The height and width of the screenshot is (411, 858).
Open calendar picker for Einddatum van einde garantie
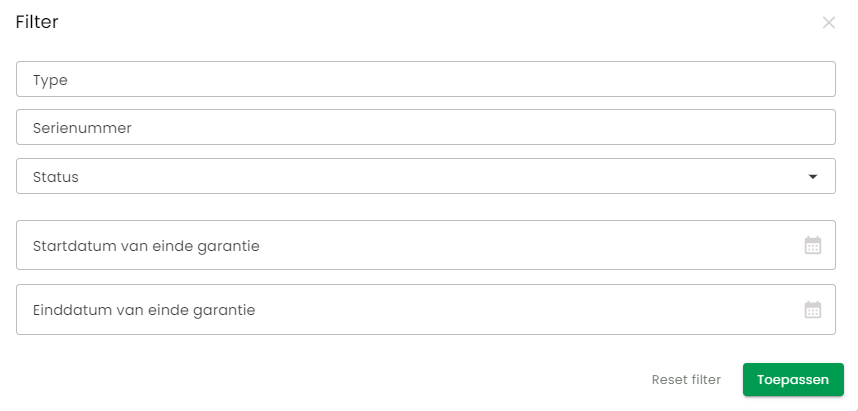point(813,310)
